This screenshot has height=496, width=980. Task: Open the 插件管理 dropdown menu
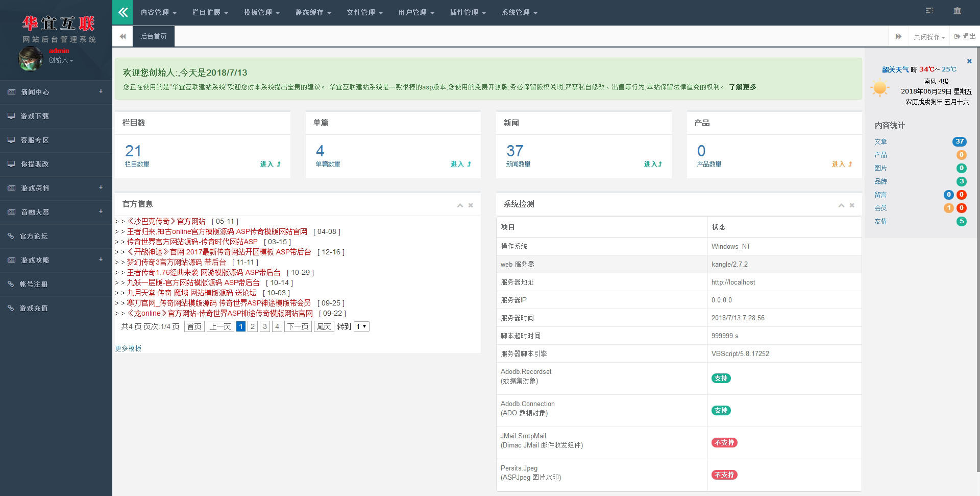point(468,13)
